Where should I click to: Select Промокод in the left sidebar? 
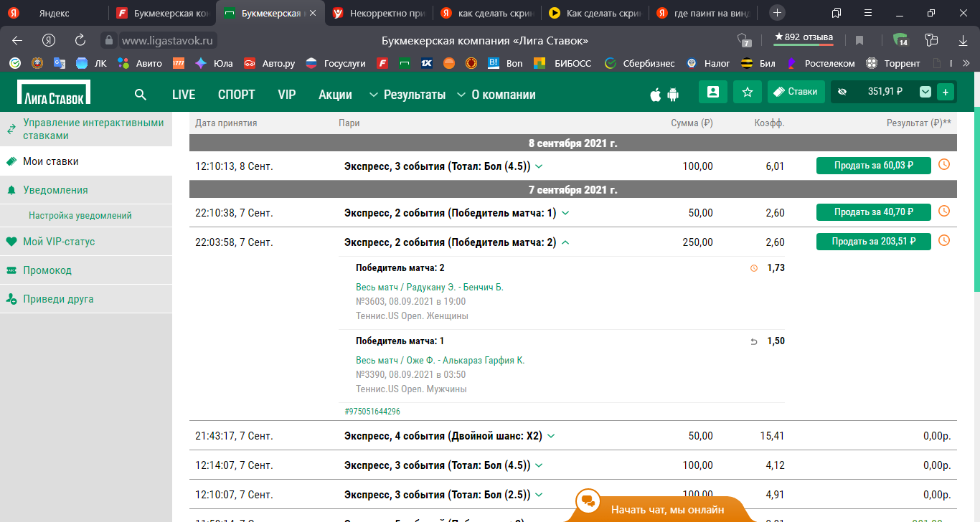47,270
